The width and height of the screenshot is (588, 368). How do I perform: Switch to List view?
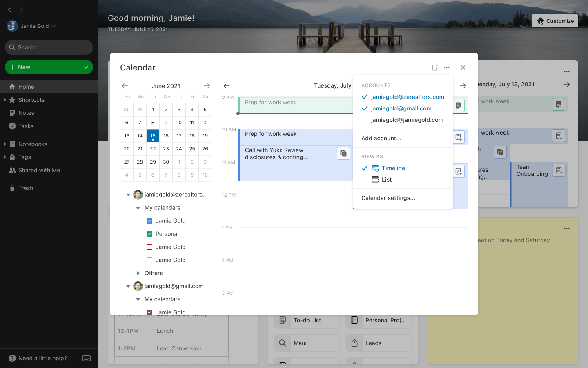403,180
